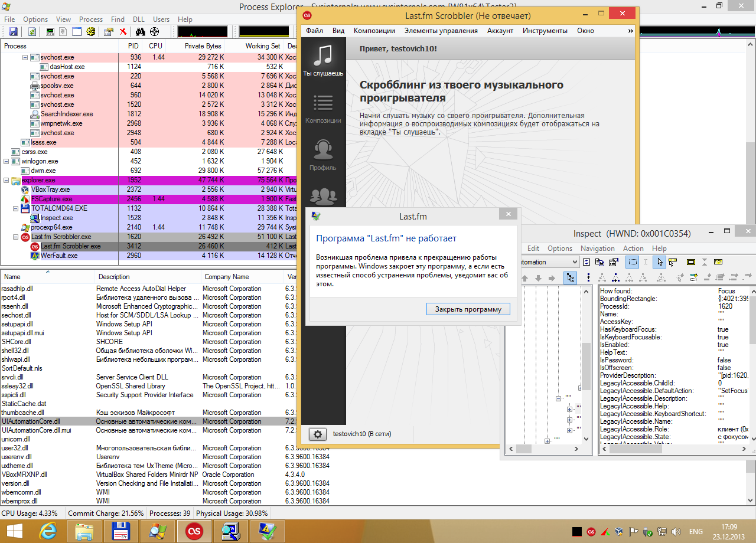Collapse the Last.fm Scrobbler.exe parent tree node
This screenshot has height=543, width=756.
coord(16,237)
